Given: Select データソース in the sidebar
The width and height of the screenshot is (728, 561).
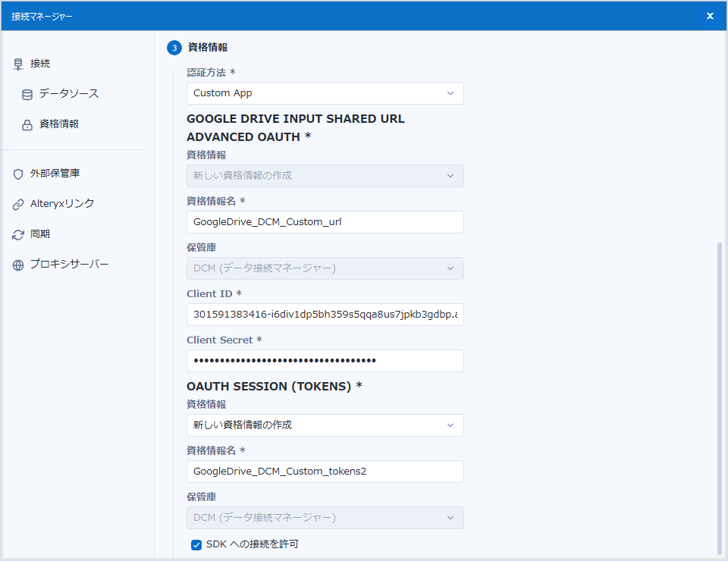Looking at the screenshot, I should 69,94.
